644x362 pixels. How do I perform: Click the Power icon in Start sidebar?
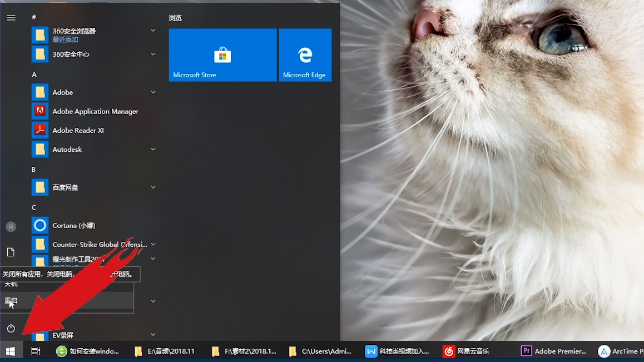point(11,328)
